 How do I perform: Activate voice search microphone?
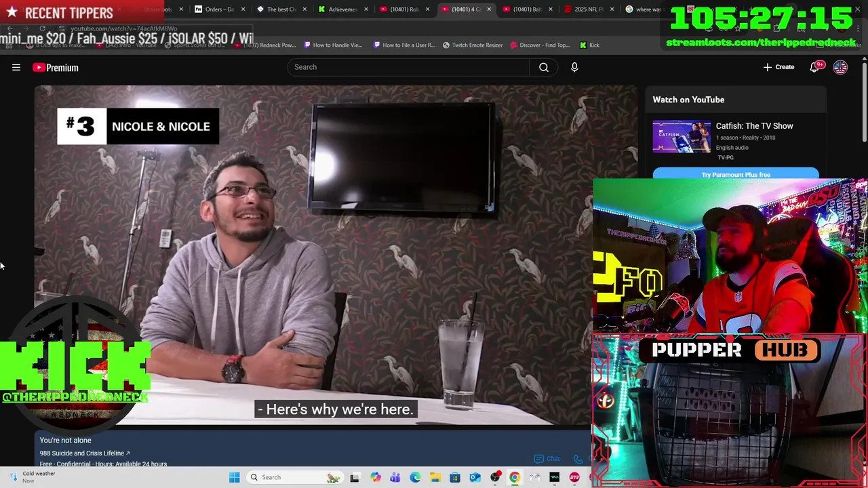point(574,67)
